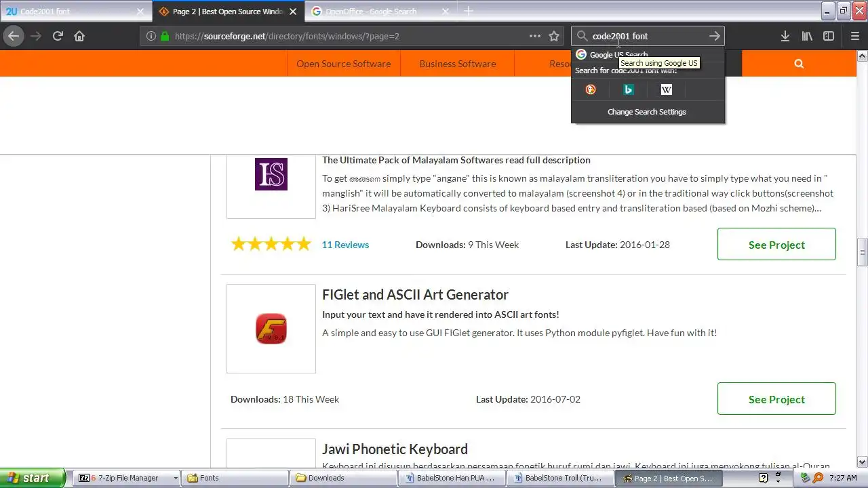Click the 7:27 AM system clock
Screen dimensions: 868x488
[843, 478]
